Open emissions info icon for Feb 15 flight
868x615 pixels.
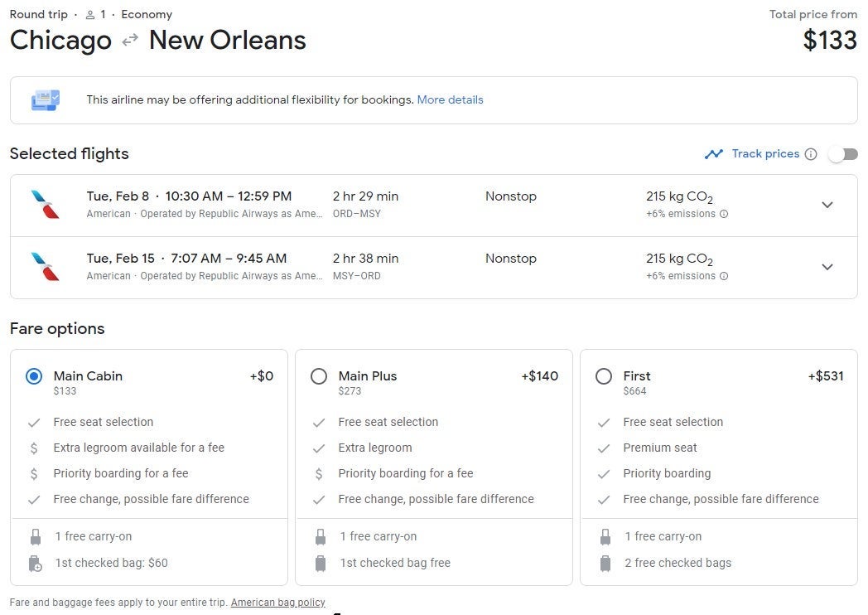click(x=724, y=276)
